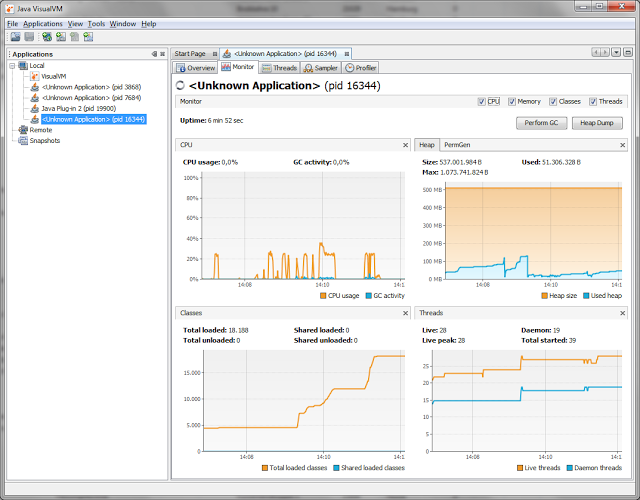Select the VisualVM application node
Screen dimensions: 640x500
pos(54,76)
